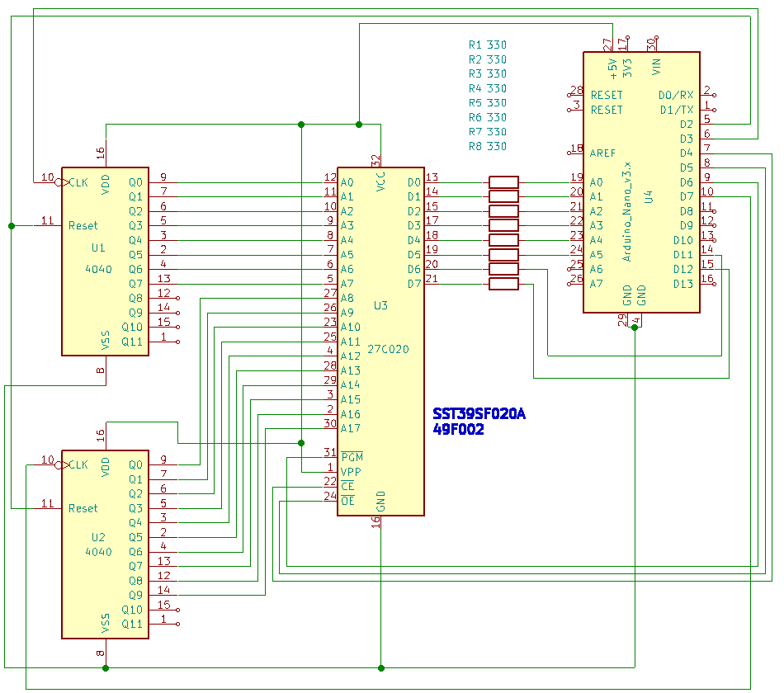Select the "R4 330" label
The image size is (784, 693).
[x=488, y=88]
